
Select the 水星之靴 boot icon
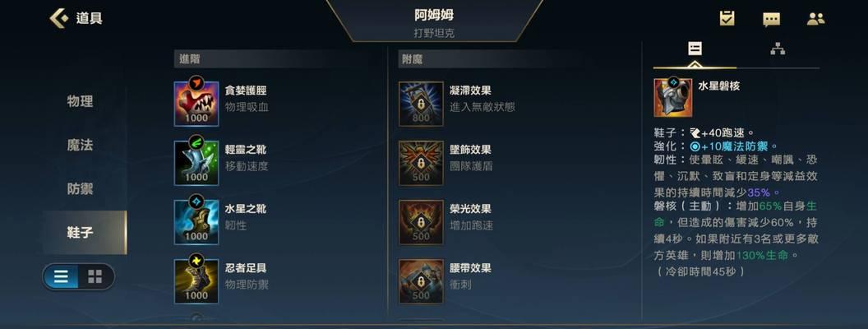tap(196, 222)
